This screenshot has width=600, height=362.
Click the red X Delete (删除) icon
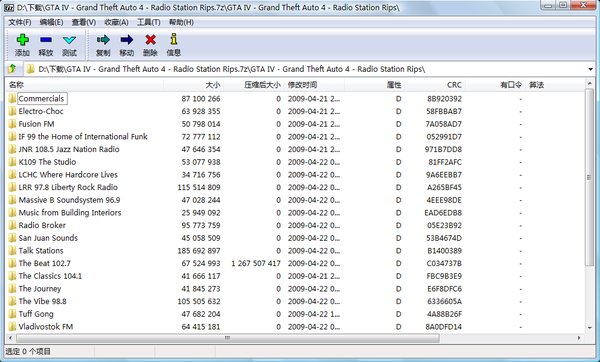tap(150, 40)
